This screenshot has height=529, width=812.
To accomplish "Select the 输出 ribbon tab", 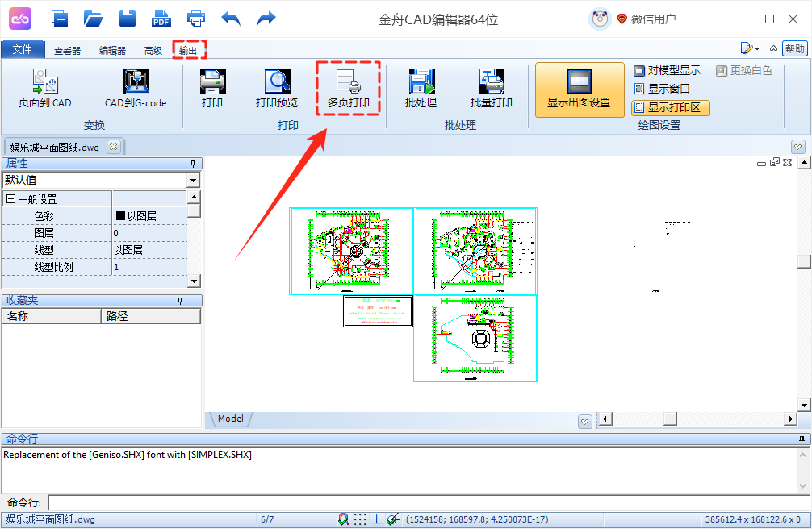I will pyautogui.click(x=188, y=50).
